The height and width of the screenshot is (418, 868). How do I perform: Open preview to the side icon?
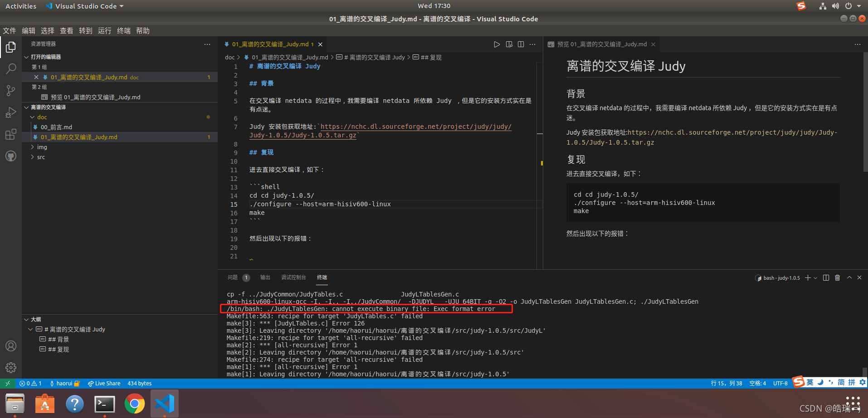(x=509, y=44)
